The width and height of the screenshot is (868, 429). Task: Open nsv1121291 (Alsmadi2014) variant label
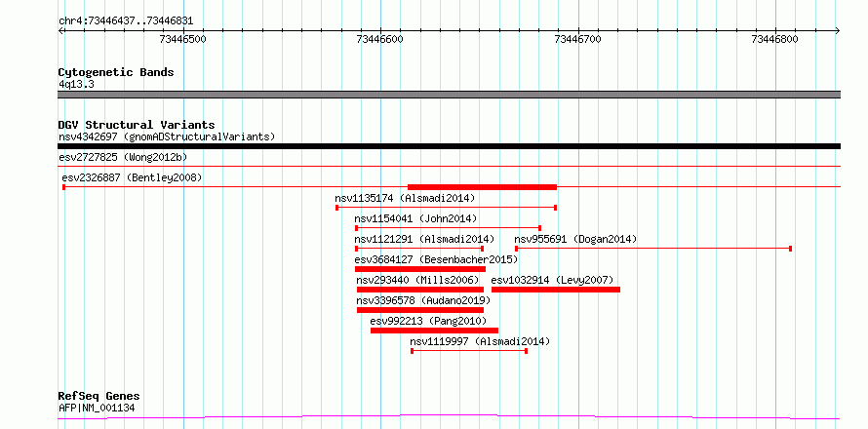pos(424,239)
